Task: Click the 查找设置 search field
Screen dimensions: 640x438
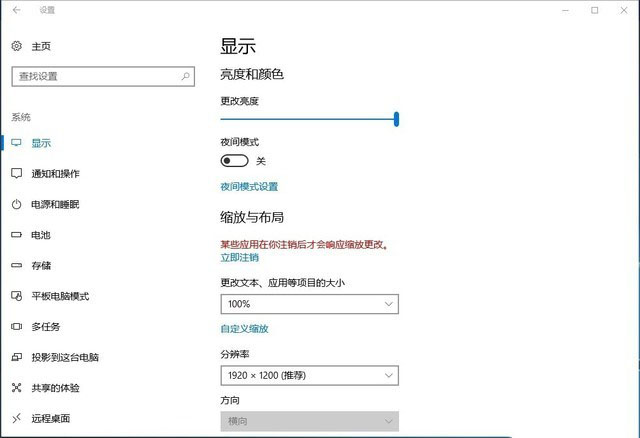Action: pyautogui.click(x=95, y=76)
